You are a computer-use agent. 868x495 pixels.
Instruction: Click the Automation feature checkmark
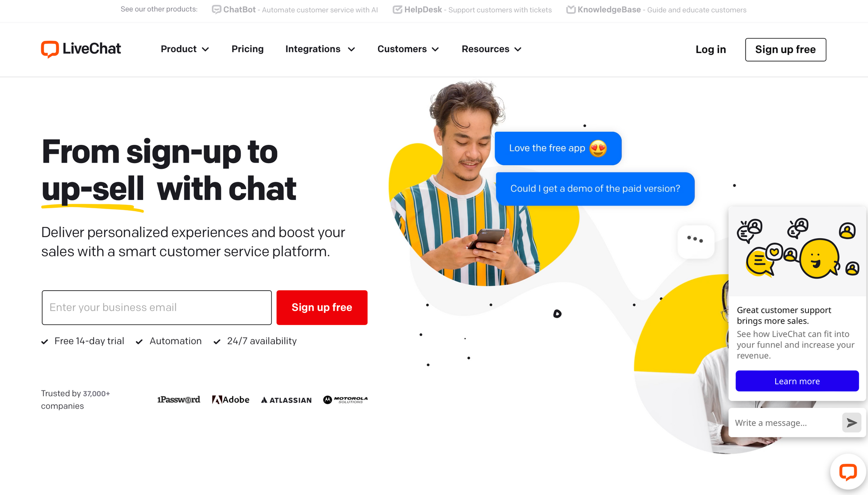click(139, 341)
